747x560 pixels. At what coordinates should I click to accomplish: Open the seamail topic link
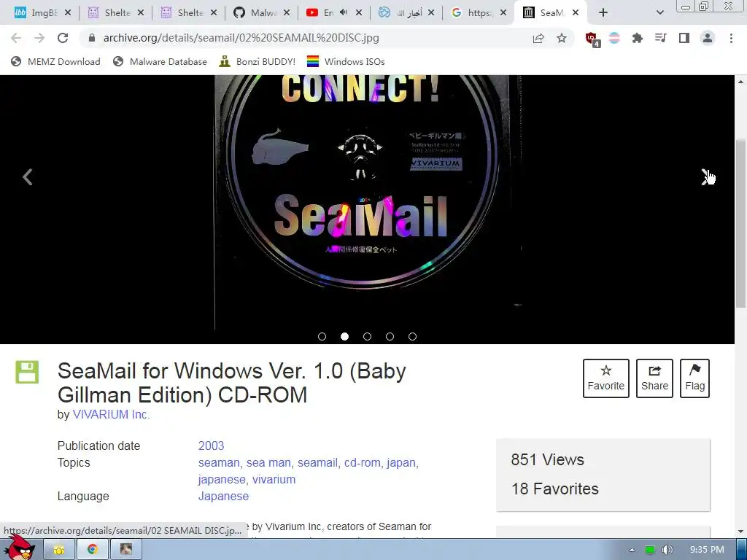(x=317, y=462)
